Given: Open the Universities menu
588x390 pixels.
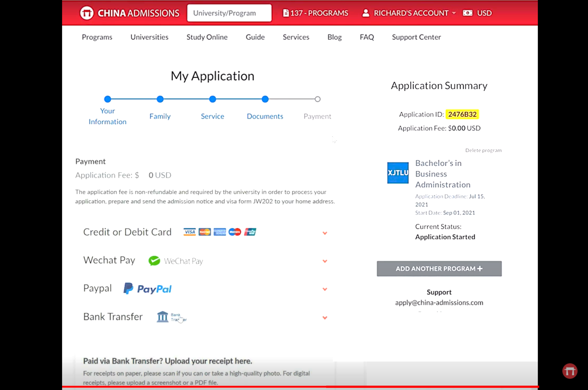Looking at the screenshot, I should coord(149,37).
